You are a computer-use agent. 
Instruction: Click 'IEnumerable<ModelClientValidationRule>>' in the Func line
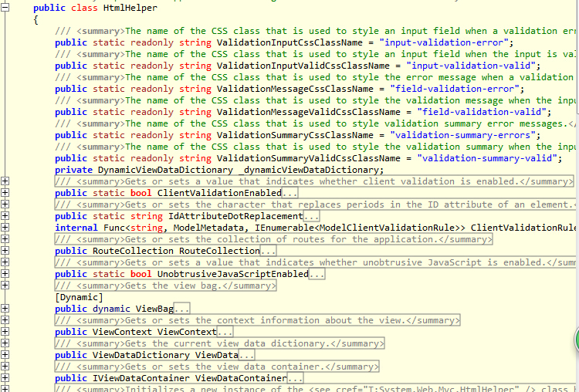360,228
